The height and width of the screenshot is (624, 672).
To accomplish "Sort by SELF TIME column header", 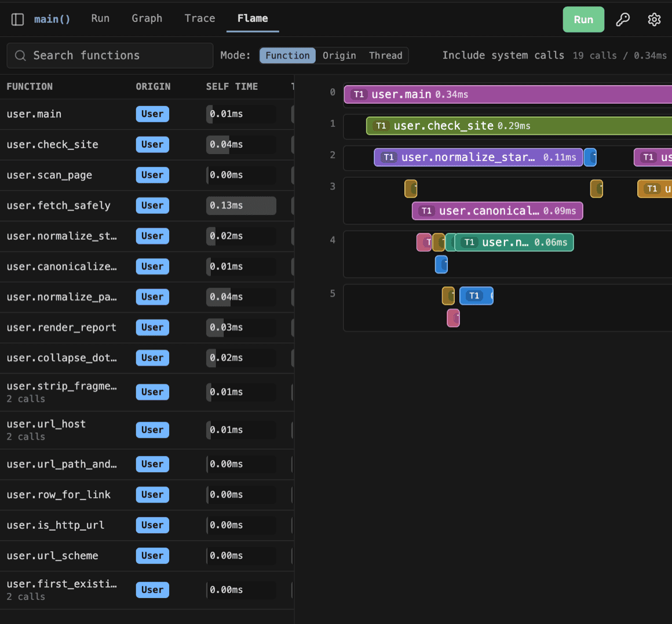I will (x=232, y=86).
